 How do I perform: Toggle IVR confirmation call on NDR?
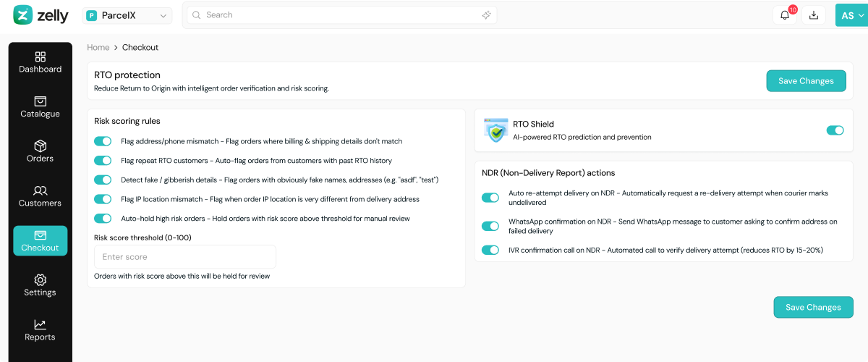point(490,250)
